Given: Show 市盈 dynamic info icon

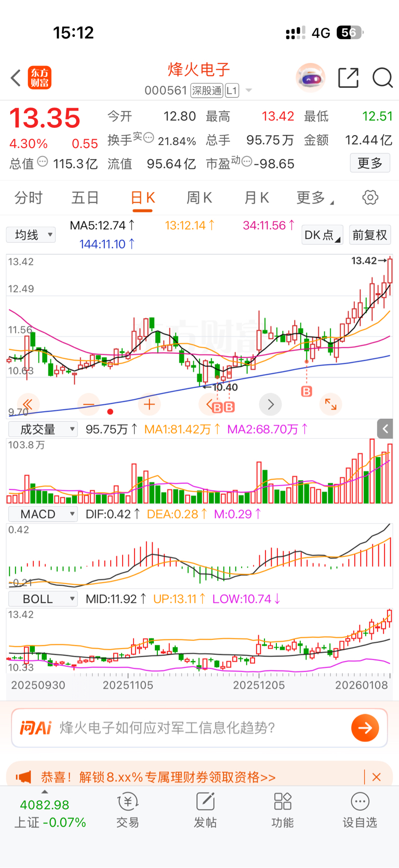Looking at the screenshot, I should (247, 162).
